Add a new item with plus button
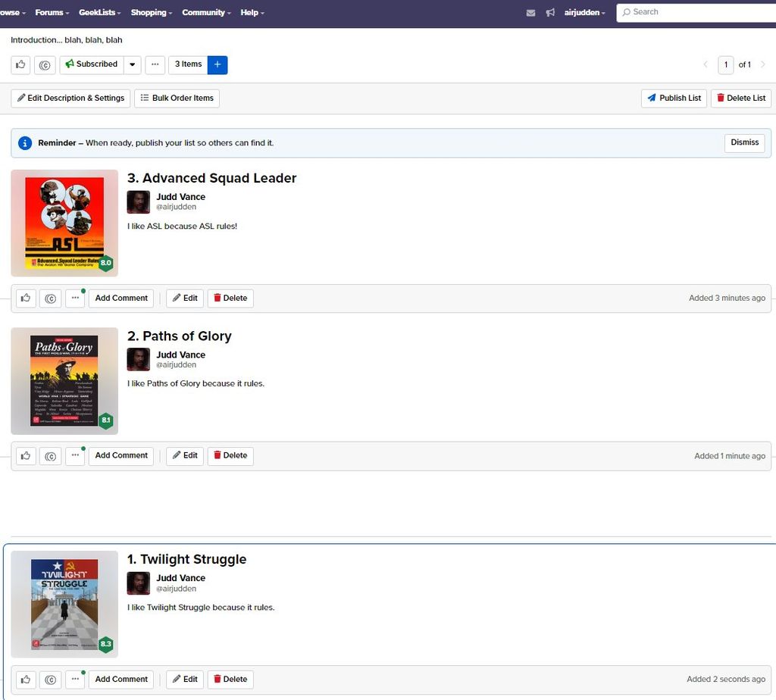 [217, 65]
